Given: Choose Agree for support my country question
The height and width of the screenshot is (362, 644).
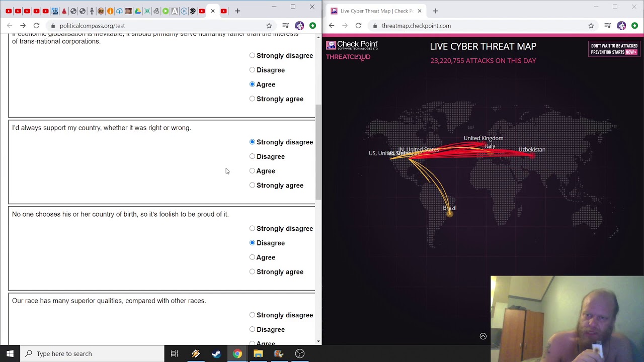Looking at the screenshot, I should (252, 170).
